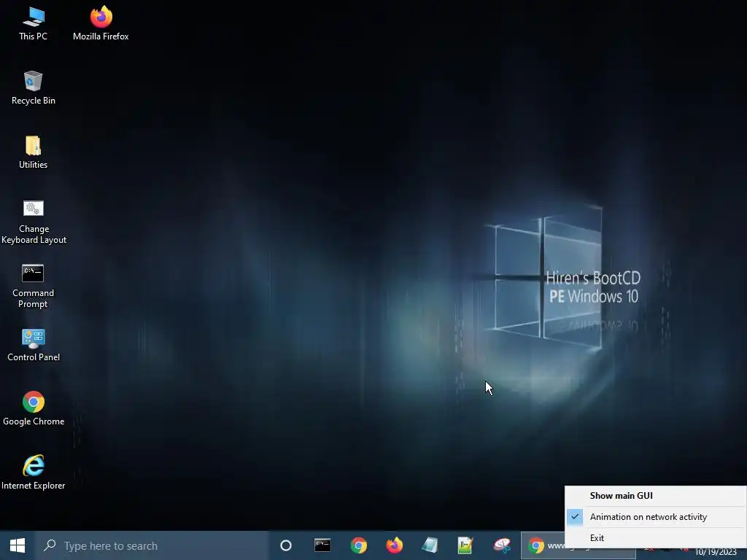Choose Show main GUI menu entry

click(656, 496)
